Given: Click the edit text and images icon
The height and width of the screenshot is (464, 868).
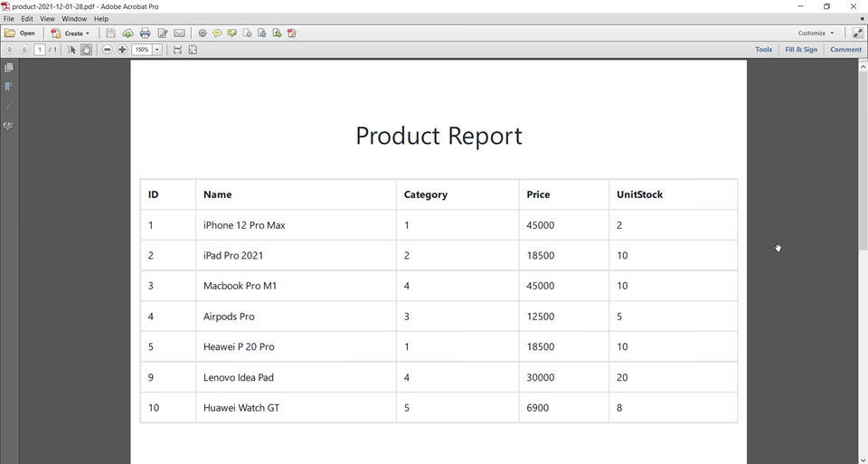Looking at the screenshot, I should tap(162, 33).
